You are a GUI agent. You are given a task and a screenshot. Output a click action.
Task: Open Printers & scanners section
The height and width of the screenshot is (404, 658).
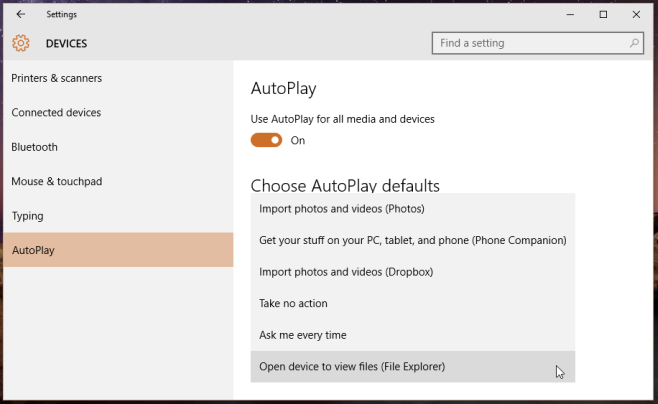click(57, 78)
